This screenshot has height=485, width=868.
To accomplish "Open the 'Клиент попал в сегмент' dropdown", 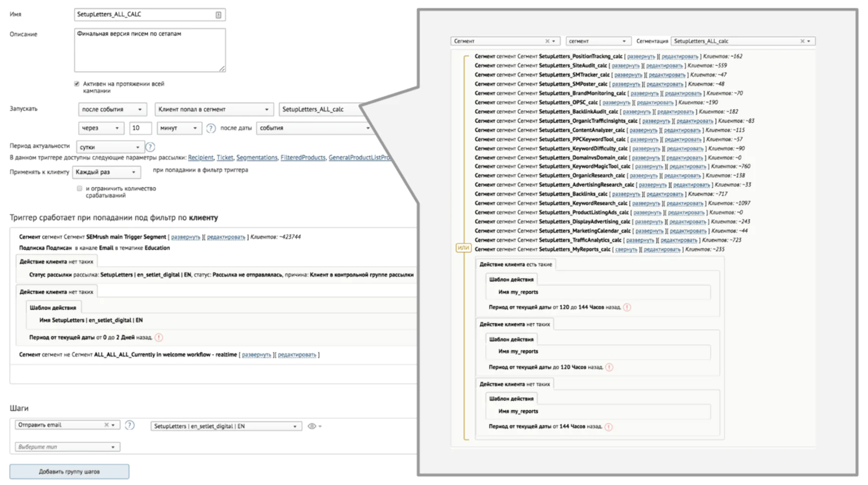I will click(214, 110).
